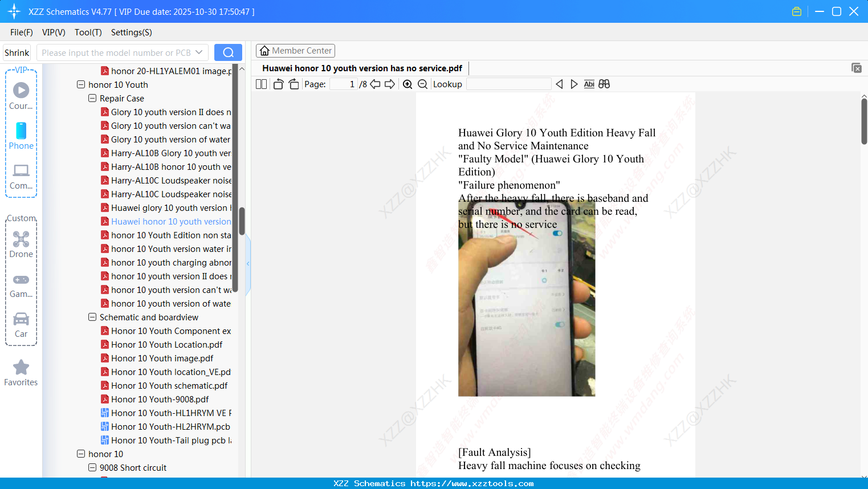Open Glory 10 youth version of water
The height and width of the screenshot is (489, 868).
[165, 139]
